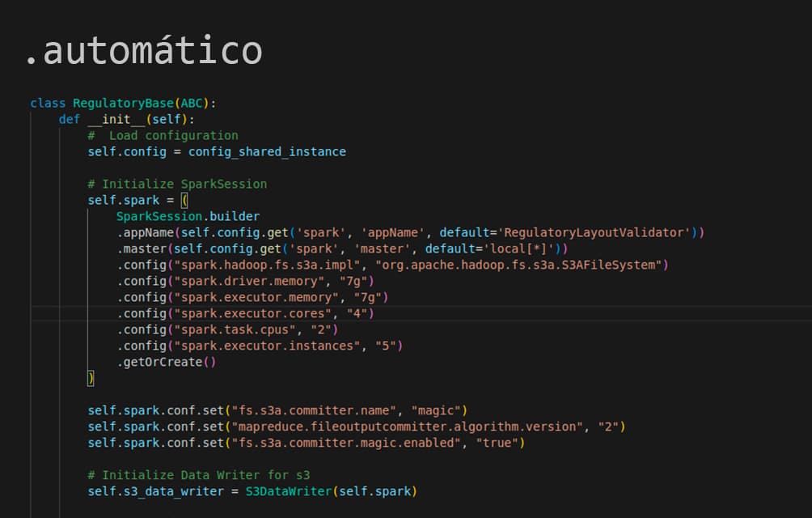812x518 pixels.
Task: Click SparkSession.builder in the code
Action: pyautogui.click(x=188, y=216)
